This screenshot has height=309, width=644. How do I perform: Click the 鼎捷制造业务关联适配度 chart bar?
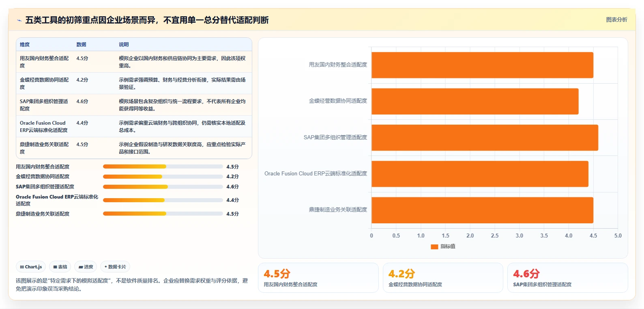pos(482,210)
